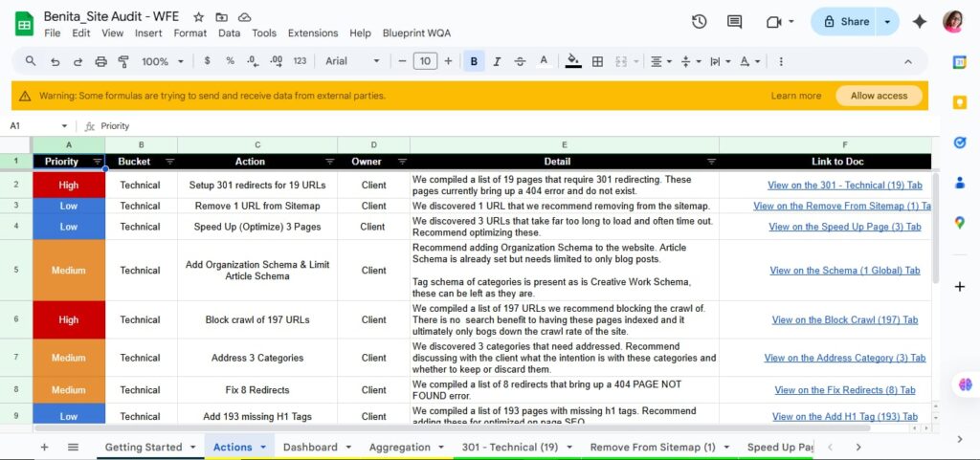Screen dimensions: 980x460
Task: Open the Priority column filter dropdown
Action: click(98, 162)
